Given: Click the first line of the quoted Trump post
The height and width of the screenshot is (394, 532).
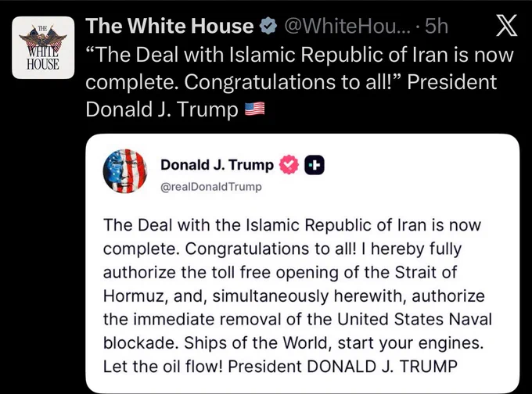Looking at the screenshot, I should pyautogui.click(x=292, y=225).
